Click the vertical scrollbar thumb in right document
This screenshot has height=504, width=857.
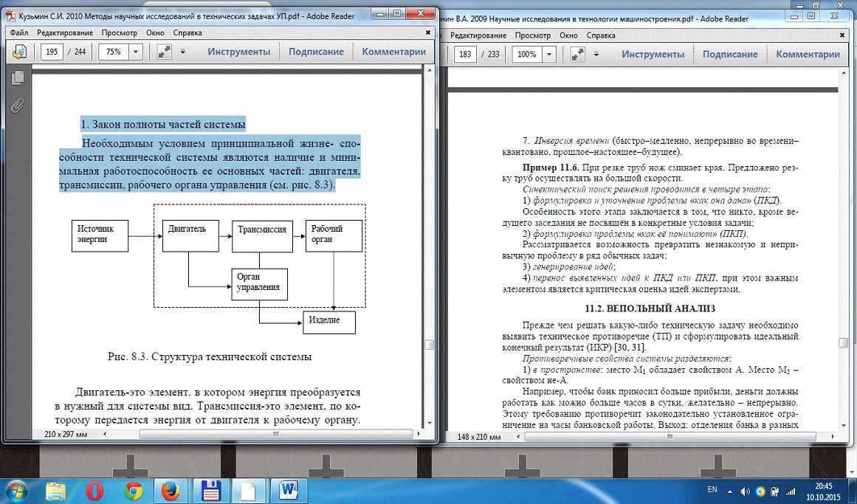tap(843, 342)
